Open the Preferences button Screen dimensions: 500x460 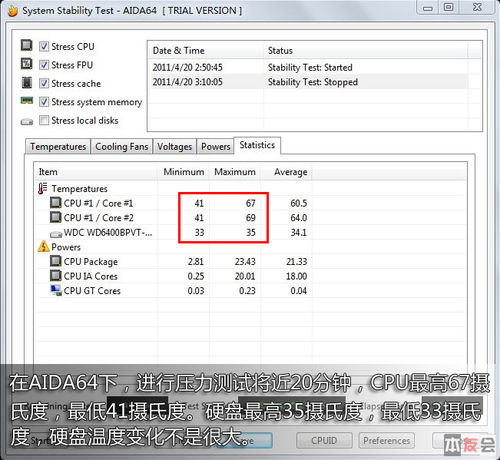click(387, 441)
